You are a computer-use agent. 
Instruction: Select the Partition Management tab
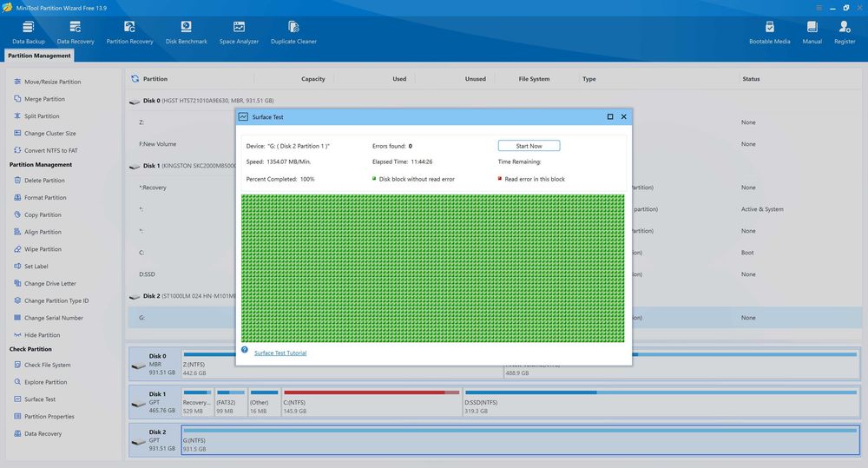pos(39,56)
